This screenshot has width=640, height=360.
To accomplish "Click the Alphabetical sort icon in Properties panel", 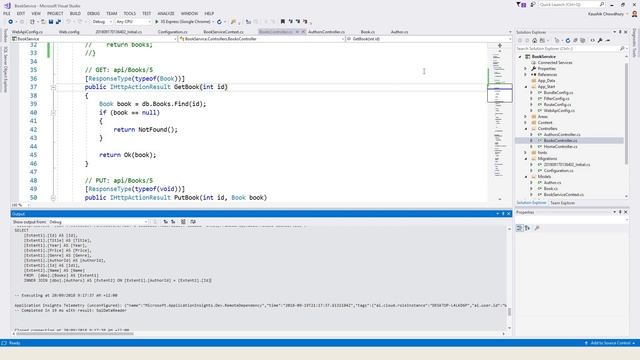I will [x=527, y=228].
